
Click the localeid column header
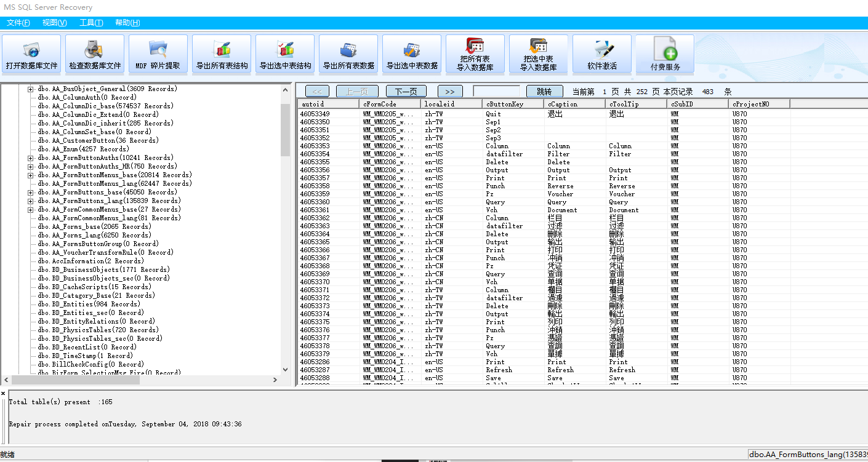click(451, 104)
